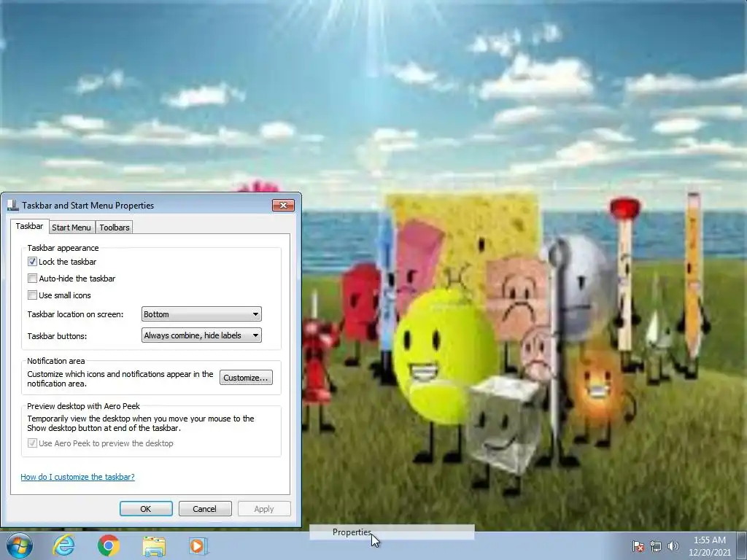Launch Internet Explorer from the taskbar

pos(63,545)
